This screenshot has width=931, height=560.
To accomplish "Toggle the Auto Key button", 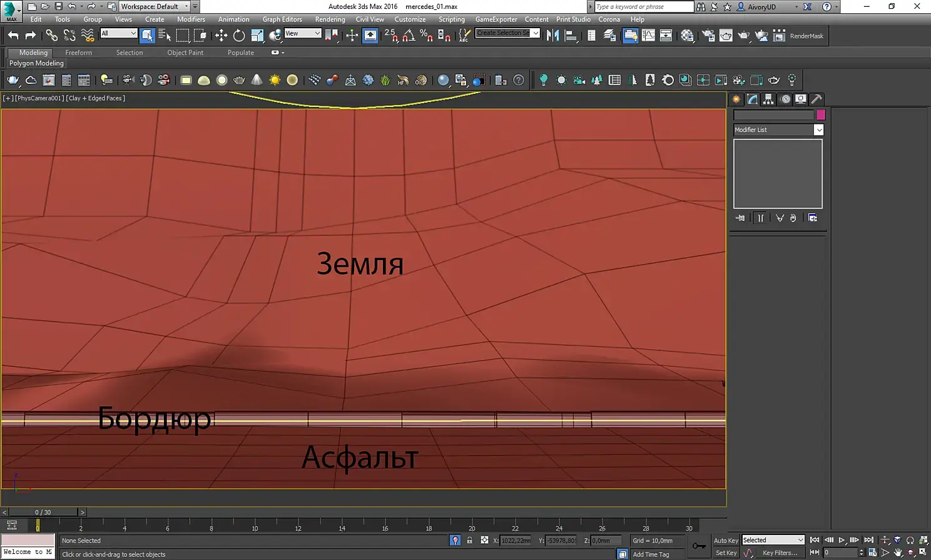I will pyautogui.click(x=726, y=540).
